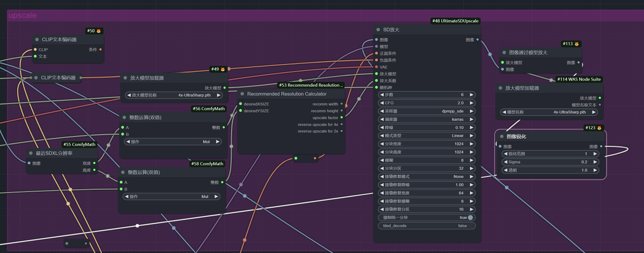Click the 接缝修复宽度 value field
This screenshot has width=644, height=253.
(427, 193)
